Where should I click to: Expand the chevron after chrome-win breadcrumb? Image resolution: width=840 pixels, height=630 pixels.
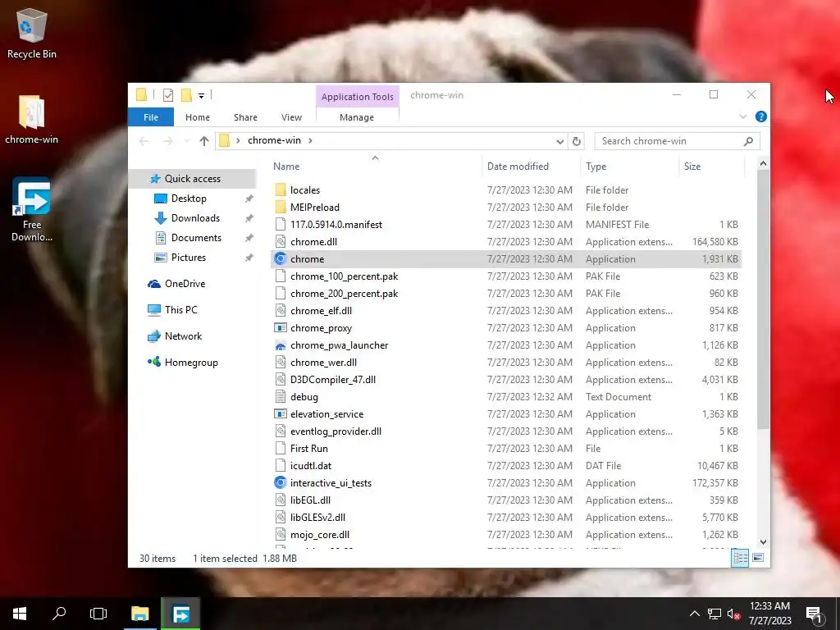310,140
